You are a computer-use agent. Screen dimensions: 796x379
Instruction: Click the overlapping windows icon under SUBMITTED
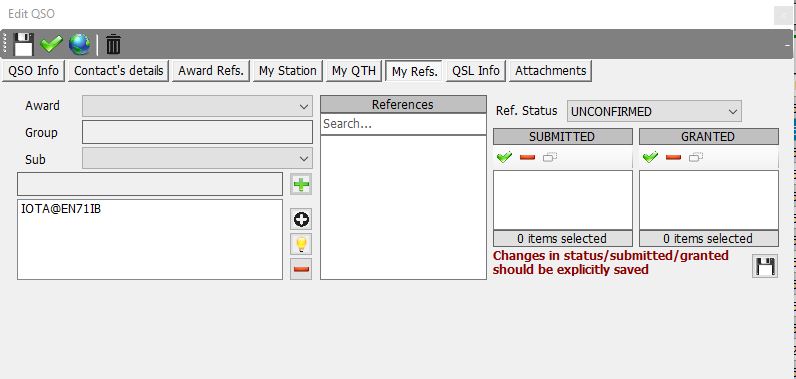tap(550, 158)
